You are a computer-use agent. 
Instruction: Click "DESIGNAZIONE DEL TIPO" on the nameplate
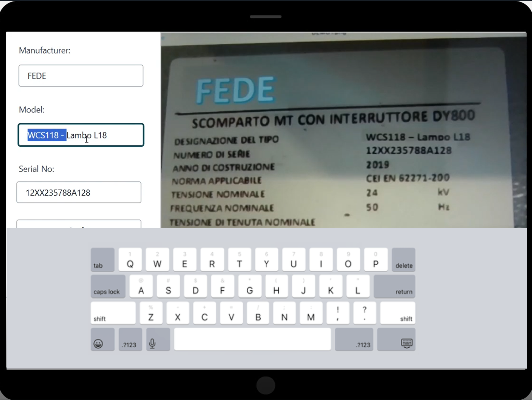pyautogui.click(x=226, y=141)
